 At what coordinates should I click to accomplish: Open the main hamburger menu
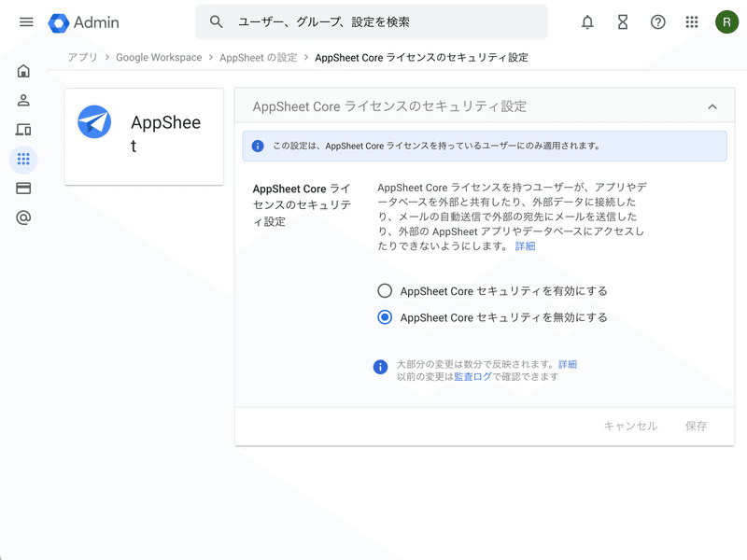(26, 21)
